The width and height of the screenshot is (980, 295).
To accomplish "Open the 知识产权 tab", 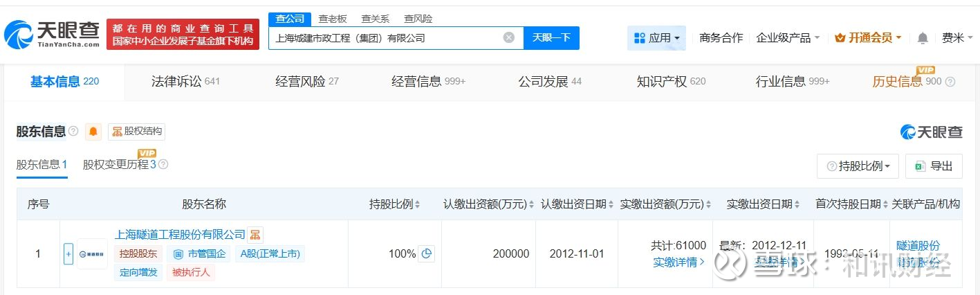I will (671, 82).
